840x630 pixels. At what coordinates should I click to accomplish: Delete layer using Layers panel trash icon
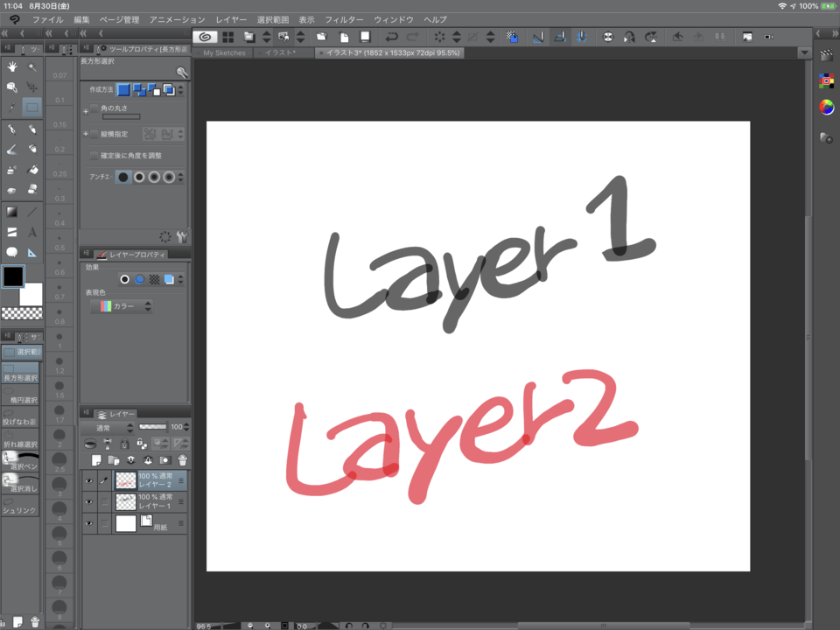coord(183,460)
